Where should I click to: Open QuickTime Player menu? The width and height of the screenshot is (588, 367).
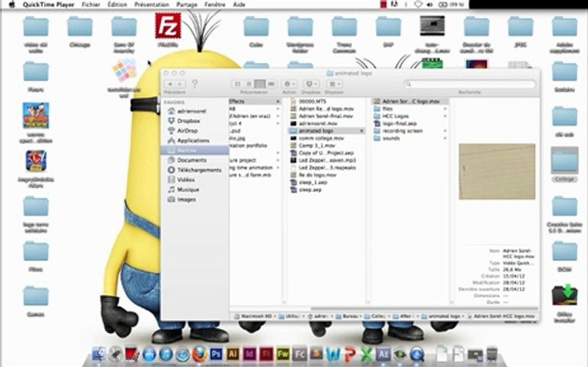tap(49, 5)
